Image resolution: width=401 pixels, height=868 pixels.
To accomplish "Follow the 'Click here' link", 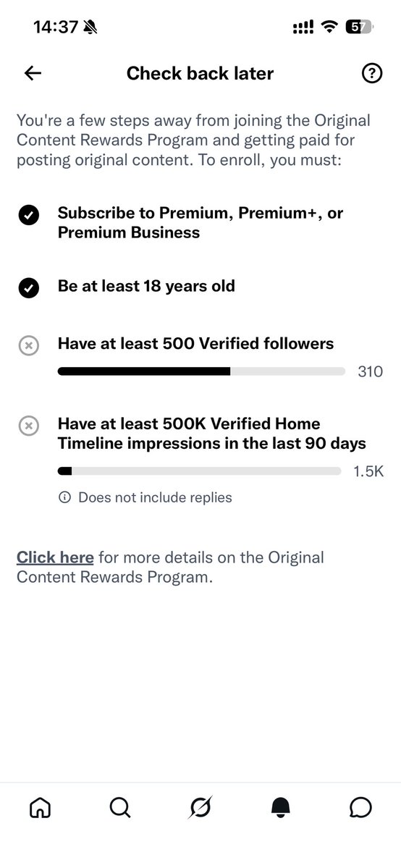I will [x=55, y=557].
